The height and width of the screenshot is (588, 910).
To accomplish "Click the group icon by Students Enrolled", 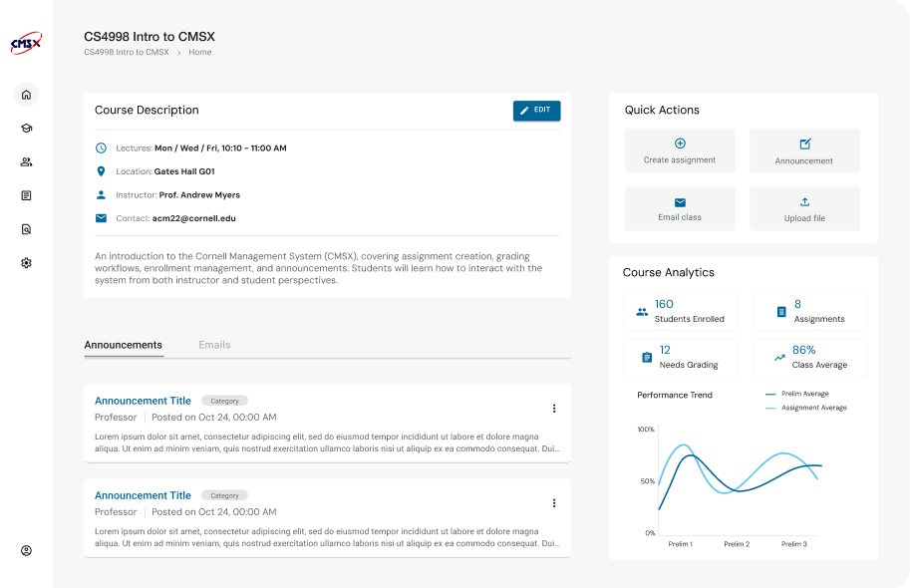I will tap(642, 312).
